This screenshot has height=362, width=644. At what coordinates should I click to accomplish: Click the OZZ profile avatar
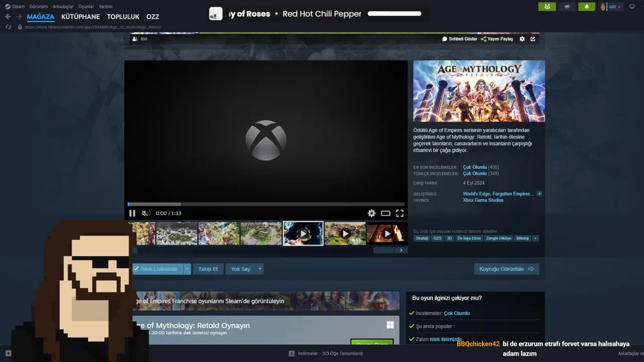point(603,7)
